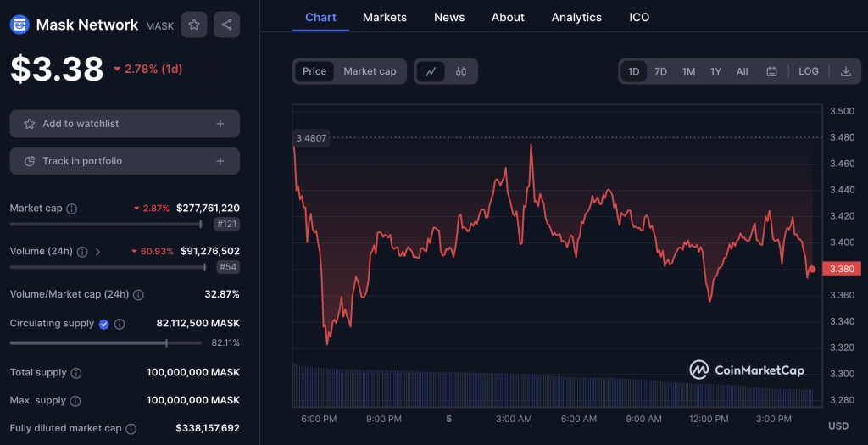Star Mask Network as favorite
868x445 pixels.
pos(194,25)
